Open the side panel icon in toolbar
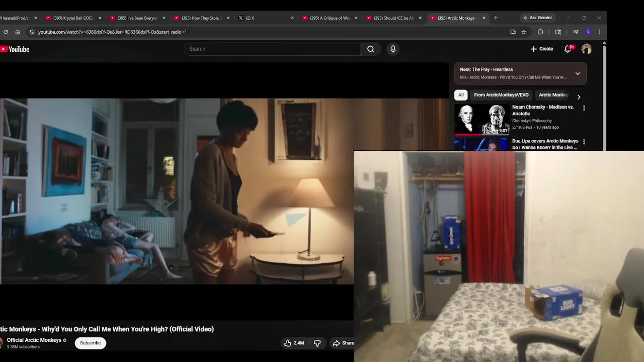644x362 pixels. point(558,32)
